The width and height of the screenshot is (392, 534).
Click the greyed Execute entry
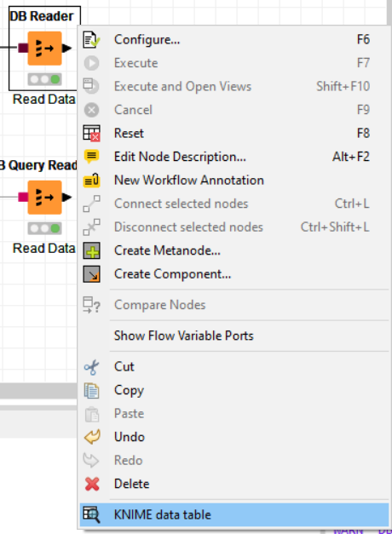pyautogui.click(x=233, y=63)
